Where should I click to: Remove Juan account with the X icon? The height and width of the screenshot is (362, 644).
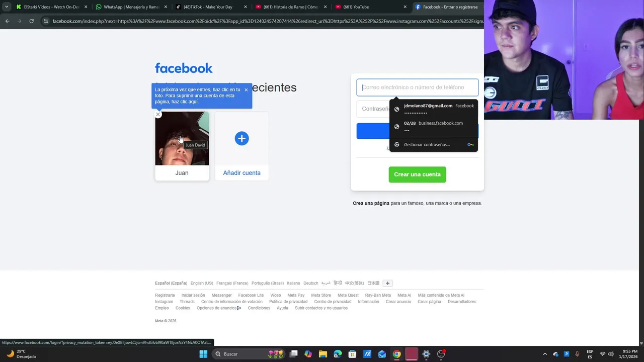158,115
